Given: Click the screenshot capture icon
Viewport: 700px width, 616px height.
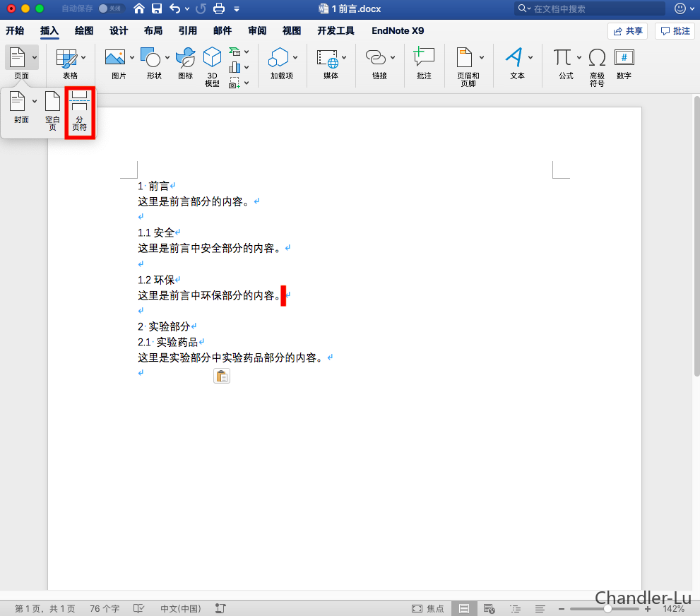Looking at the screenshot, I should point(235,83).
